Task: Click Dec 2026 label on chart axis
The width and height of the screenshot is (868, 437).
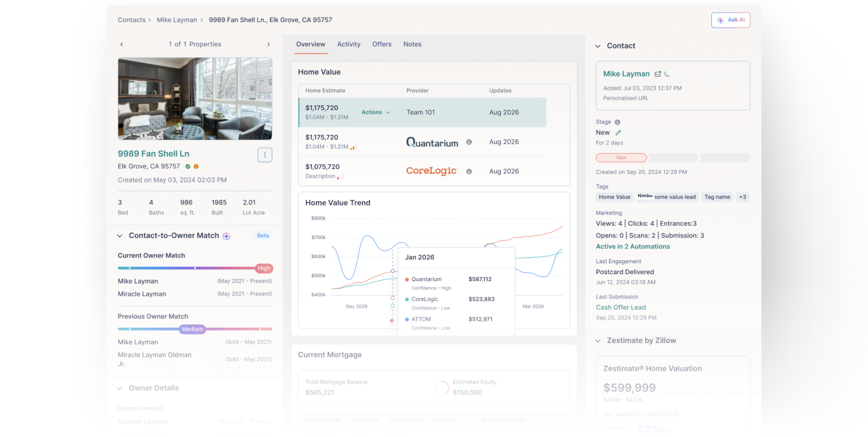Action: click(356, 306)
